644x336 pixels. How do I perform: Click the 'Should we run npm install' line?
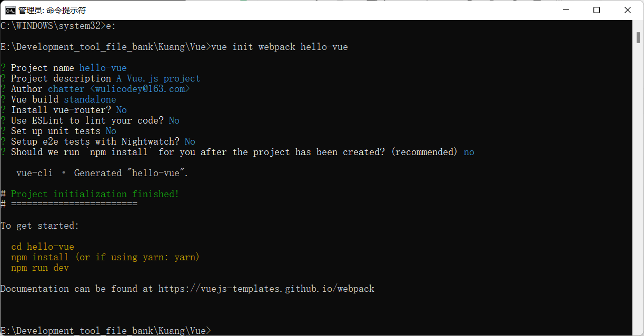pos(237,152)
